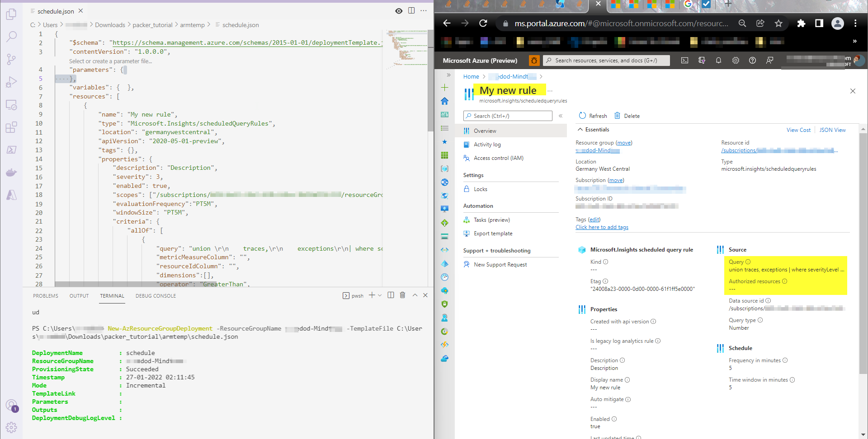Collapse the resource menu with double chevron
This screenshot has width=868, height=439.
561,116
